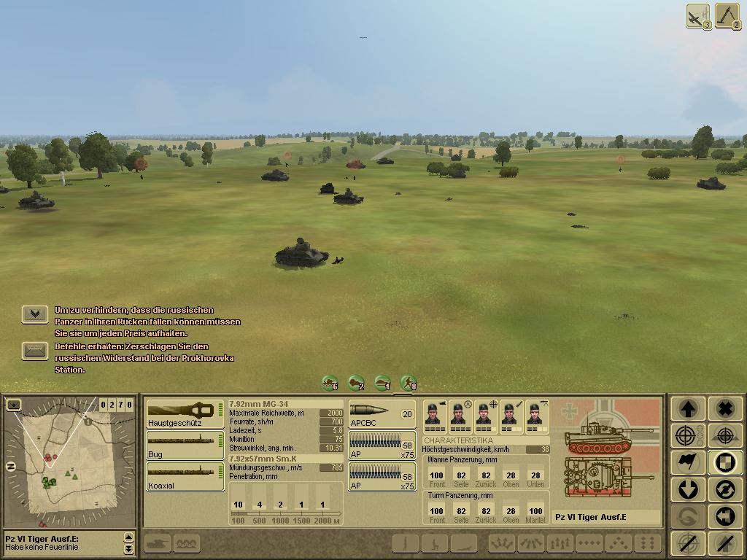Viewport: 747px width, 560px height.
Task: Select the nearest tank in the field
Action: (301, 253)
